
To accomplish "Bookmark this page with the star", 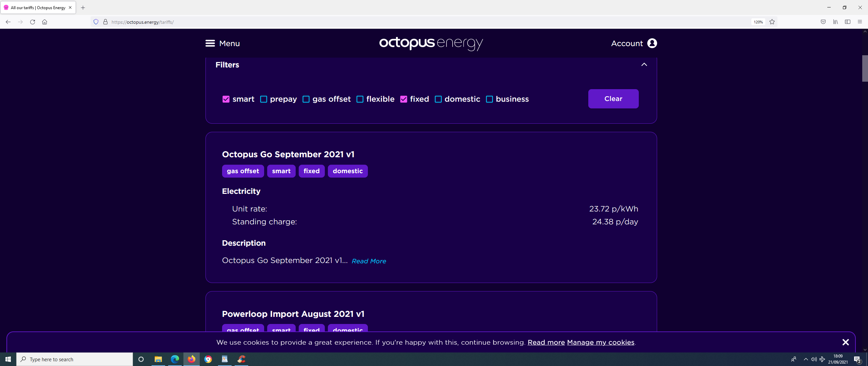I will (x=772, y=22).
